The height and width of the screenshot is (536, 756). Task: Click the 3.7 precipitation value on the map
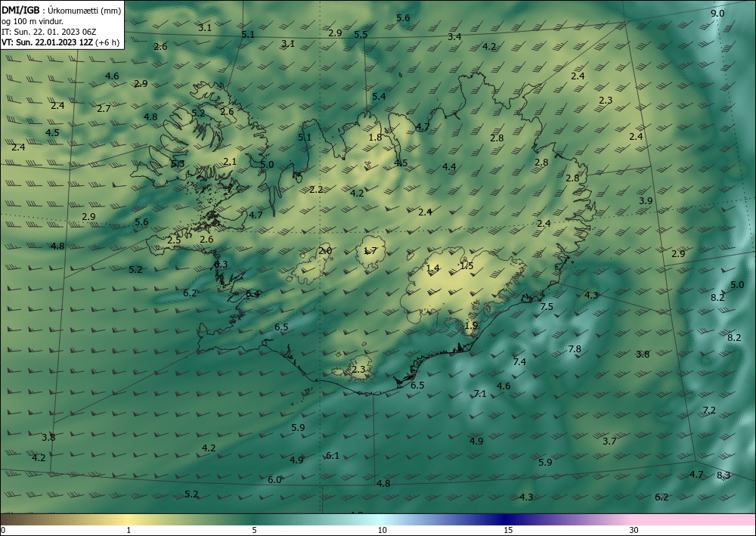coord(609,441)
